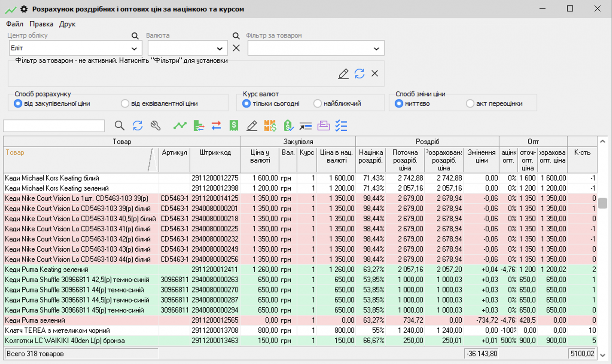
Task: Click the green dollar receipt icon
Action: (x=234, y=126)
